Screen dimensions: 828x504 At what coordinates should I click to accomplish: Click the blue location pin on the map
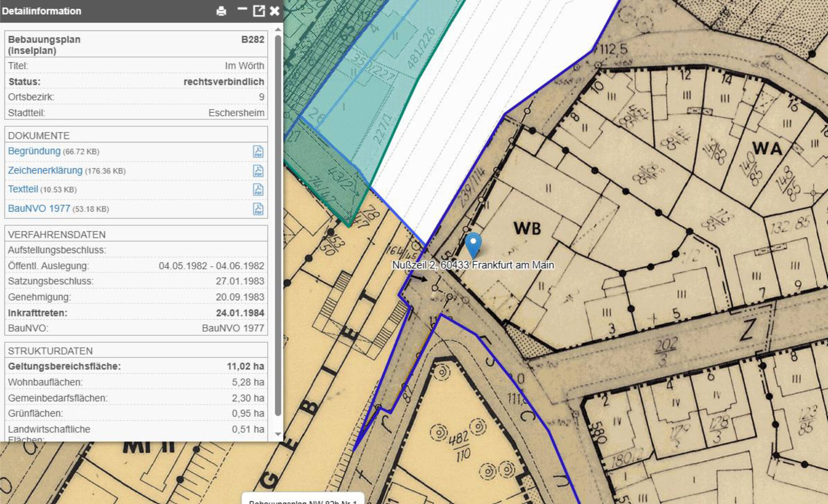click(473, 245)
